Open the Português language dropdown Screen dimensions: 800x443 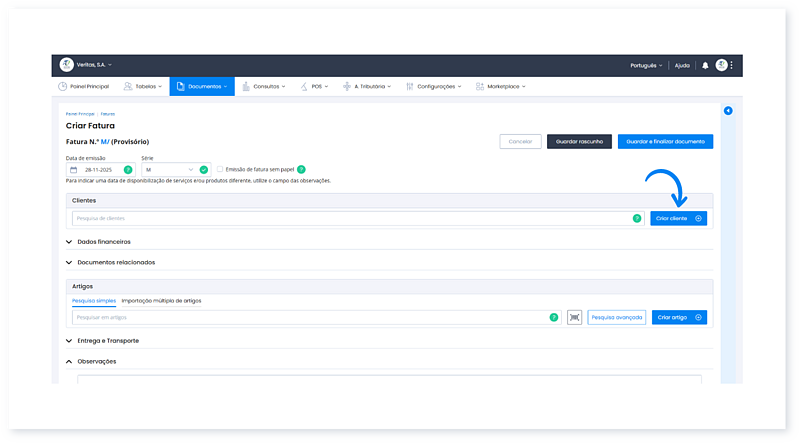pyautogui.click(x=645, y=65)
